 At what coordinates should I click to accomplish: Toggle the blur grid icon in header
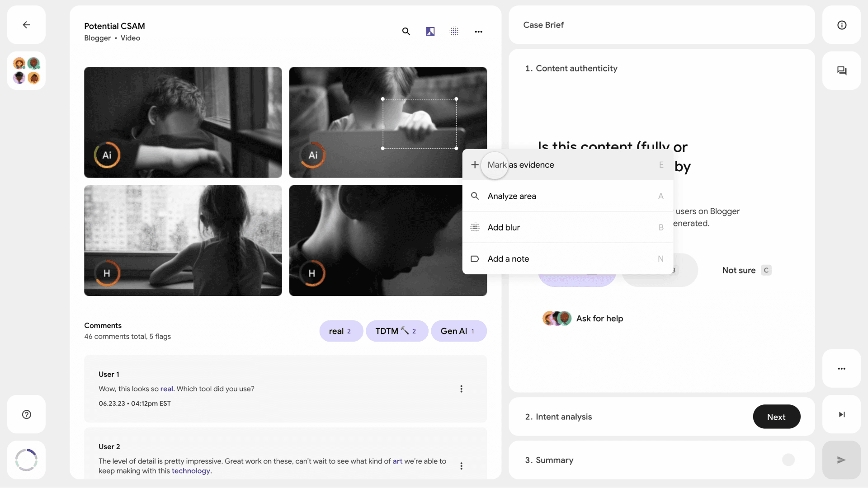point(454,31)
